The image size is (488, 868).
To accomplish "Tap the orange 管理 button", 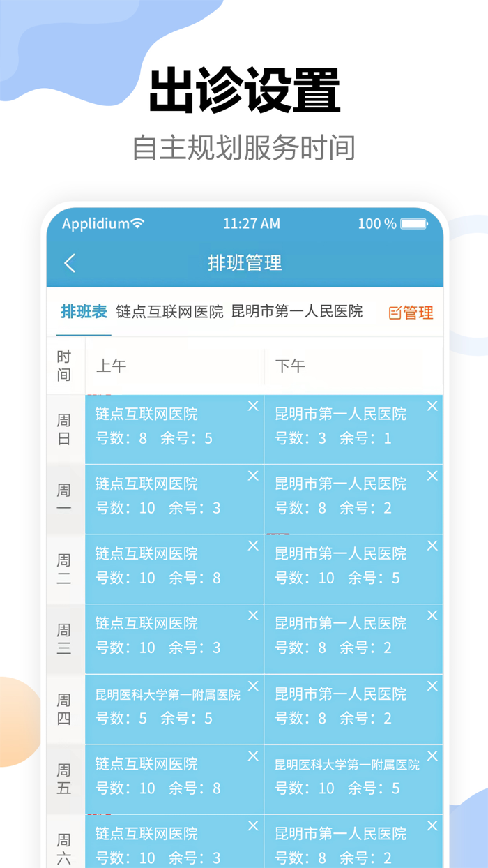I will point(418,312).
